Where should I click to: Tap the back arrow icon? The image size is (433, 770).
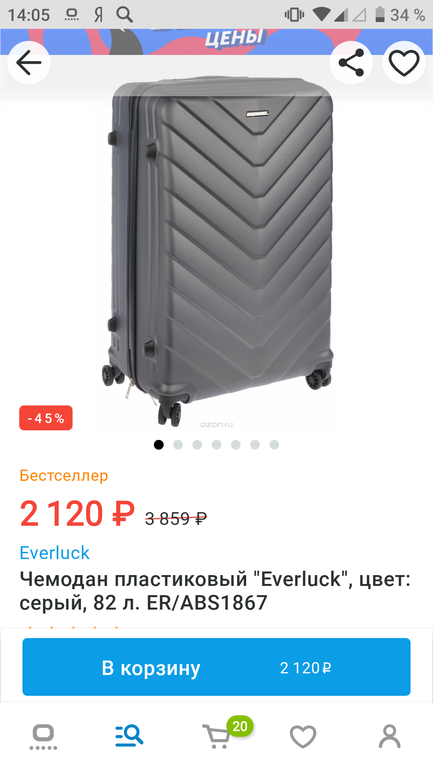click(x=28, y=63)
